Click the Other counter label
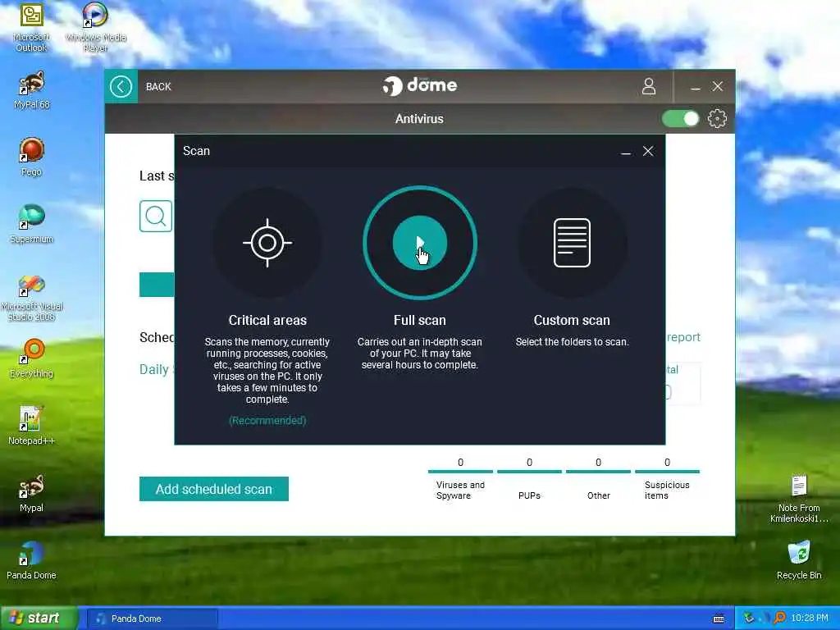Image resolution: width=840 pixels, height=630 pixels. 598,495
